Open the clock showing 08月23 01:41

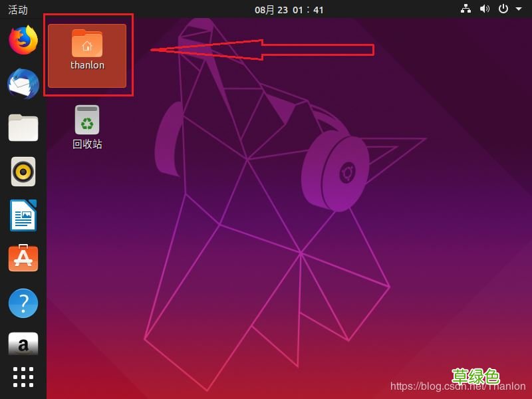289,10
